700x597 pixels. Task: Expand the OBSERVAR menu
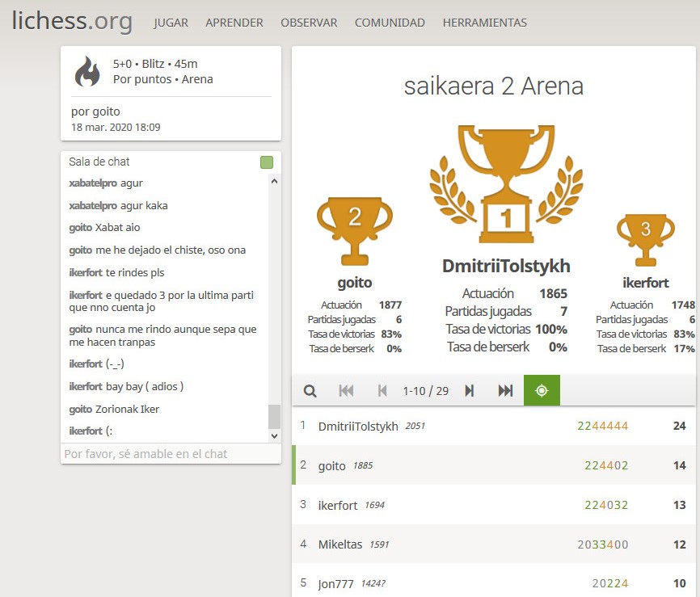[x=309, y=23]
